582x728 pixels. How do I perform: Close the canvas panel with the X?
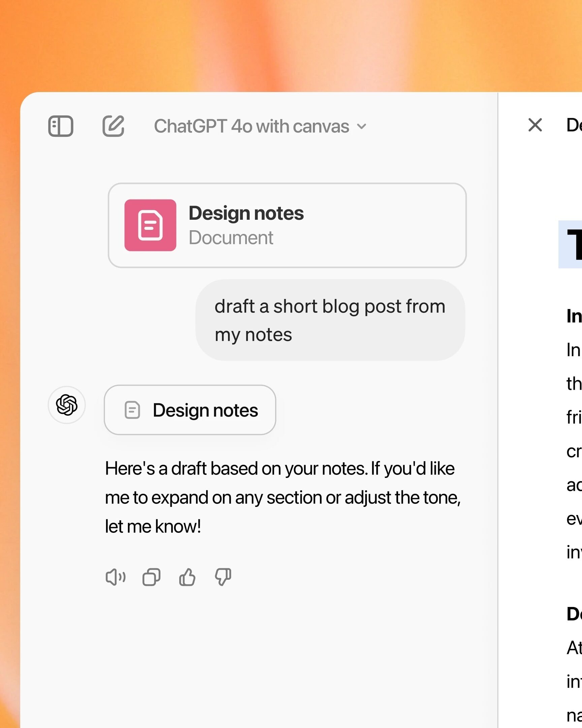pyautogui.click(x=535, y=125)
